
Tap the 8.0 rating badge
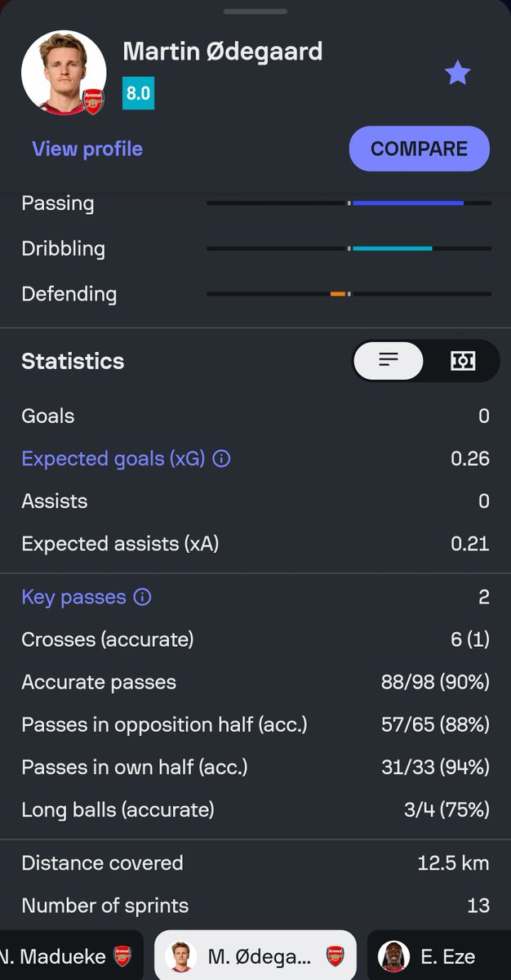click(x=138, y=93)
